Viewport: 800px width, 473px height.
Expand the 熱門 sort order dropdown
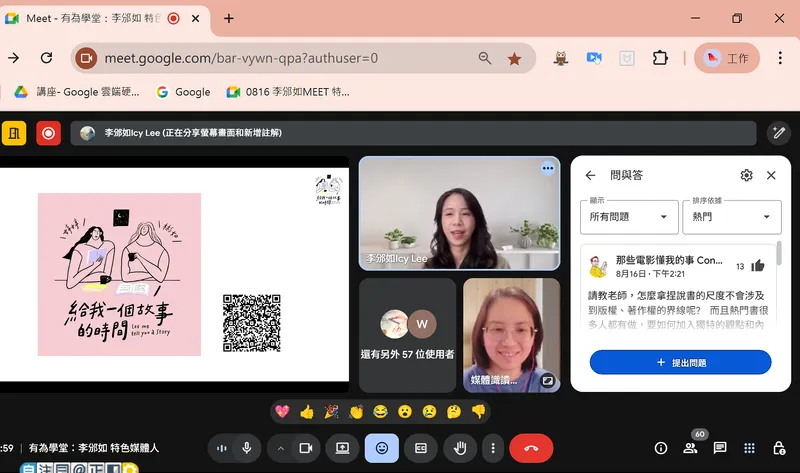coord(732,217)
